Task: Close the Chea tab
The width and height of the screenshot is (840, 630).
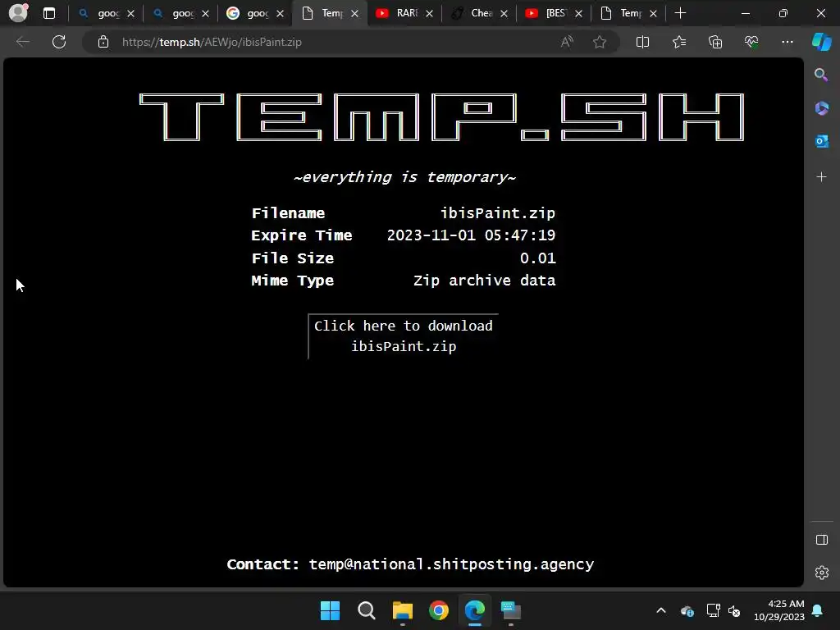Action: pos(504,14)
